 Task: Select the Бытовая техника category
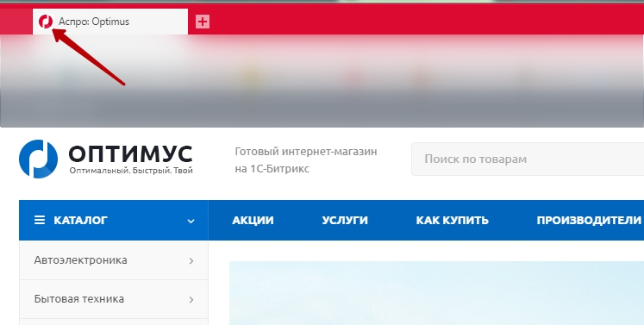pyautogui.click(x=113, y=299)
